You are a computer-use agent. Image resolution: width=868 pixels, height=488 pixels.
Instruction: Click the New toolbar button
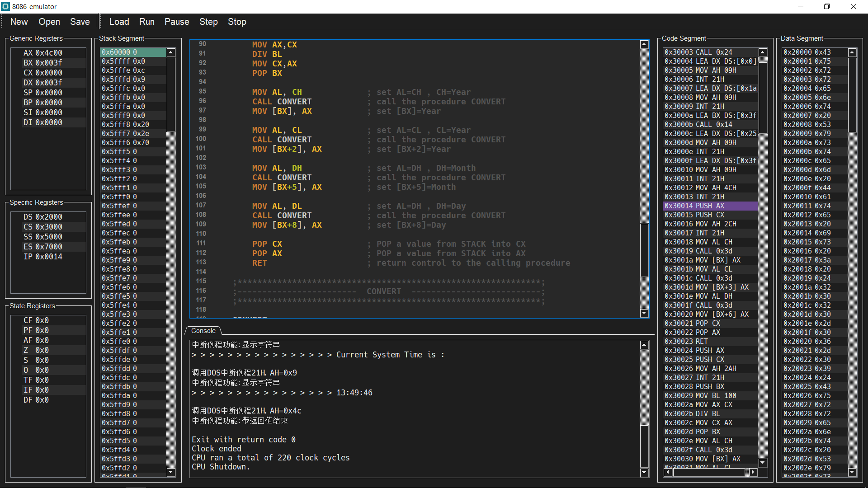click(19, 22)
